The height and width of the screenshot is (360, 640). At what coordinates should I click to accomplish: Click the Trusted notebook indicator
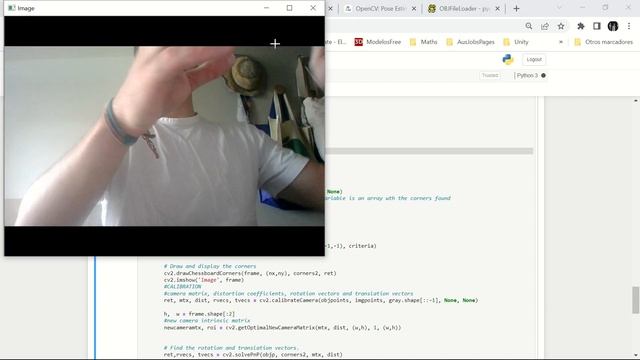tap(490, 76)
